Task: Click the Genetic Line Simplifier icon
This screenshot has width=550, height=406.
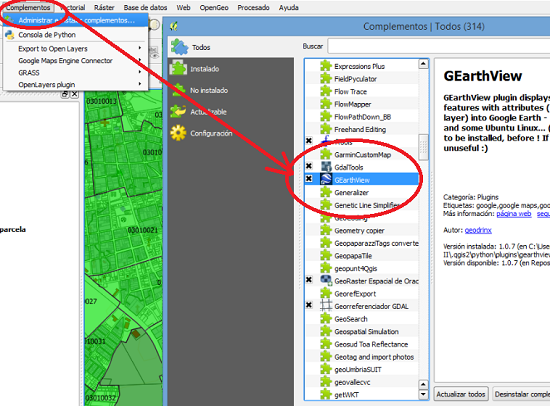Action: [x=326, y=205]
